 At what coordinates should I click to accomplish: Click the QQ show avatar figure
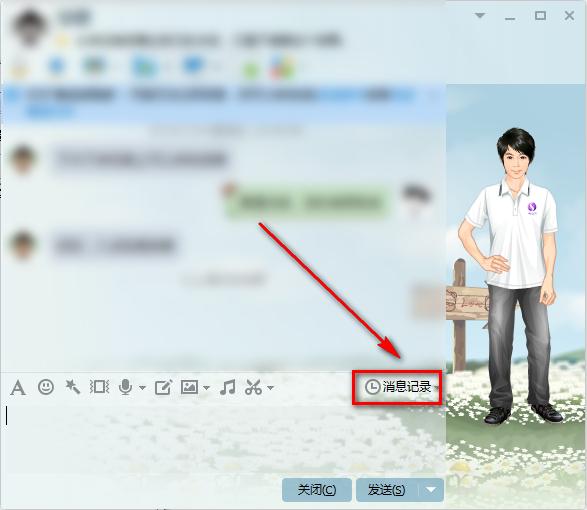click(511, 276)
